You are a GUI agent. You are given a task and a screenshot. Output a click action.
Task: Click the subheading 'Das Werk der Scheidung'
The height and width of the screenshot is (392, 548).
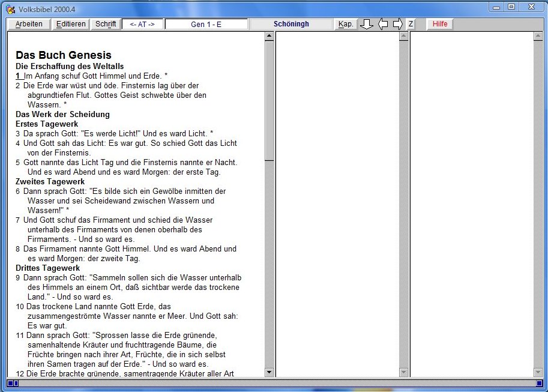point(62,114)
